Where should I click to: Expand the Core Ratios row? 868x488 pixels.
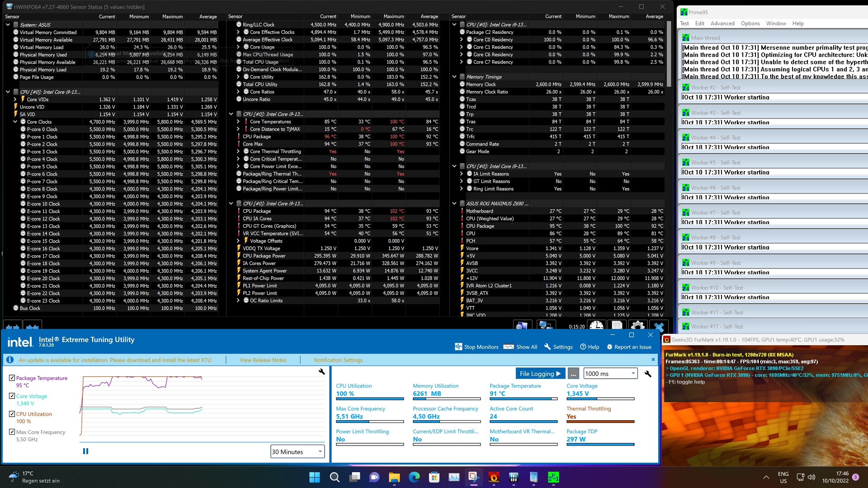238,92
